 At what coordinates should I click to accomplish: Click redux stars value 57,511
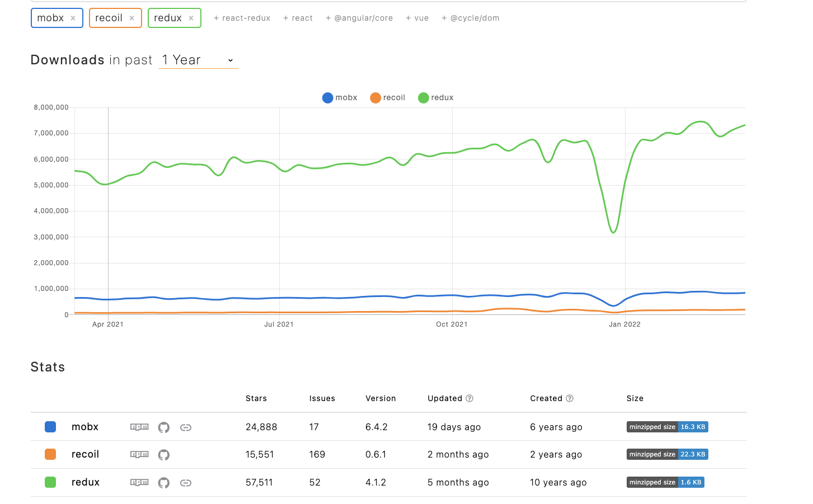point(259,482)
